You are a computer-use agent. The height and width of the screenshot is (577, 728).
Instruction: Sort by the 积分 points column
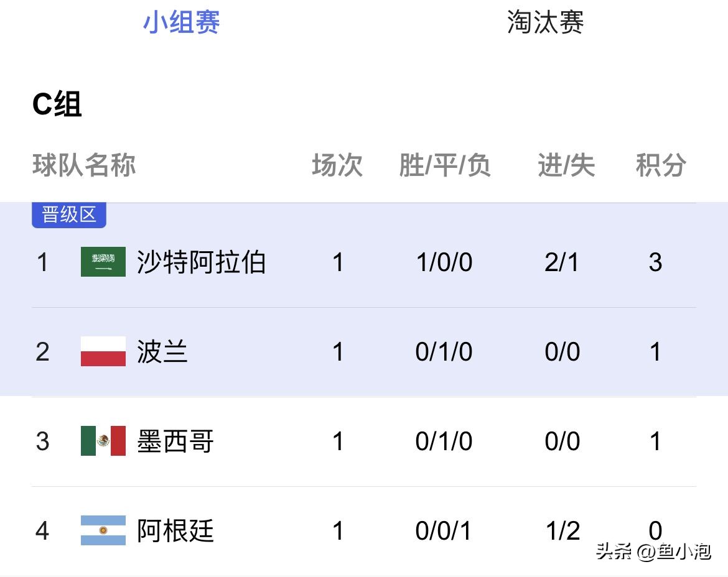tap(661, 165)
